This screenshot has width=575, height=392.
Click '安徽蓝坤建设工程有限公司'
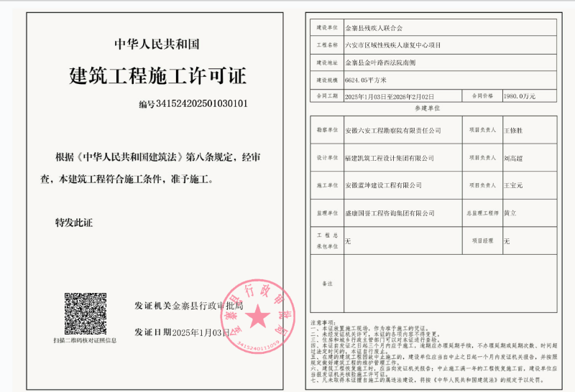pyautogui.click(x=383, y=185)
